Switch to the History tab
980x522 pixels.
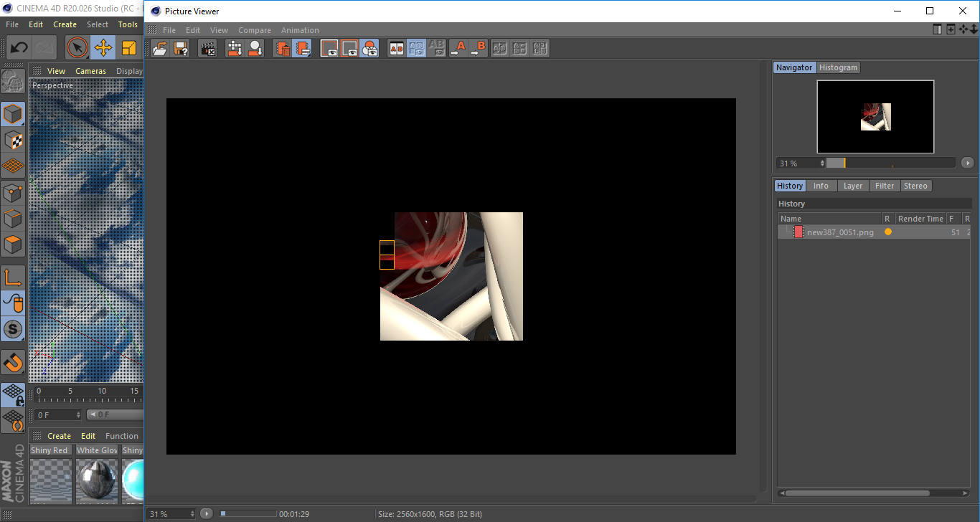[790, 186]
